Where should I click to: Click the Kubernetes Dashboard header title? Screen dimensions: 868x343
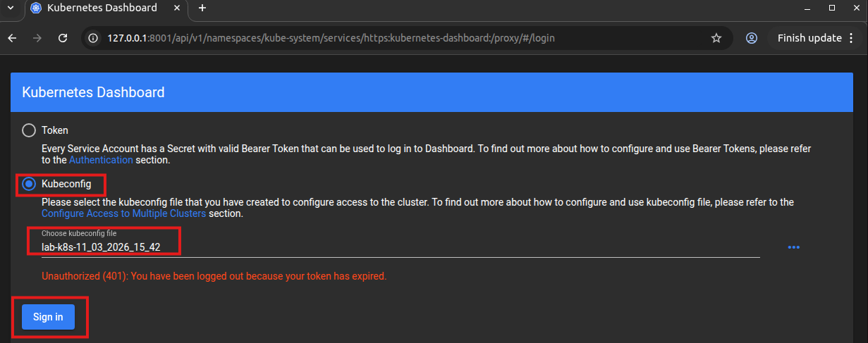click(93, 92)
